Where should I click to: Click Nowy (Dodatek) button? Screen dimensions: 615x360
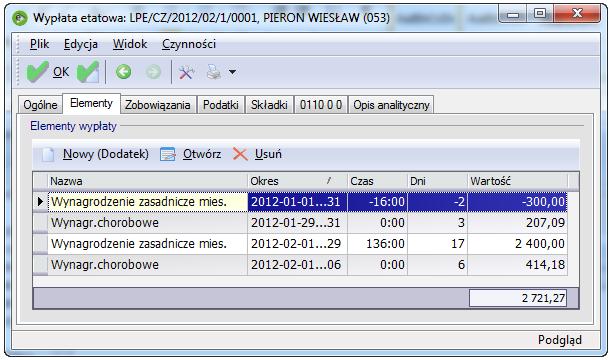coord(106,154)
